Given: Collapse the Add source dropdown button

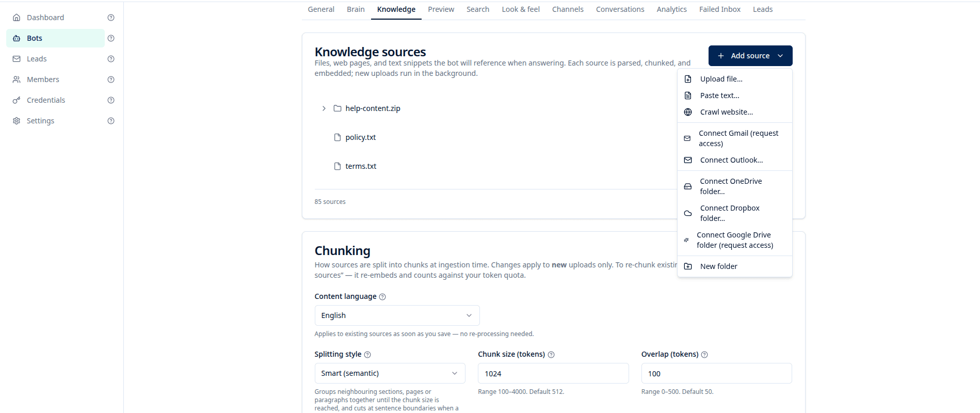Looking at the screenshot, I should [x=750, y=56].
